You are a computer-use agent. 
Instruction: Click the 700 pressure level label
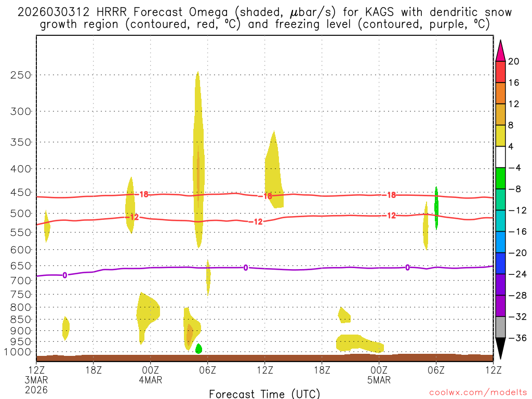coord(21,281)
